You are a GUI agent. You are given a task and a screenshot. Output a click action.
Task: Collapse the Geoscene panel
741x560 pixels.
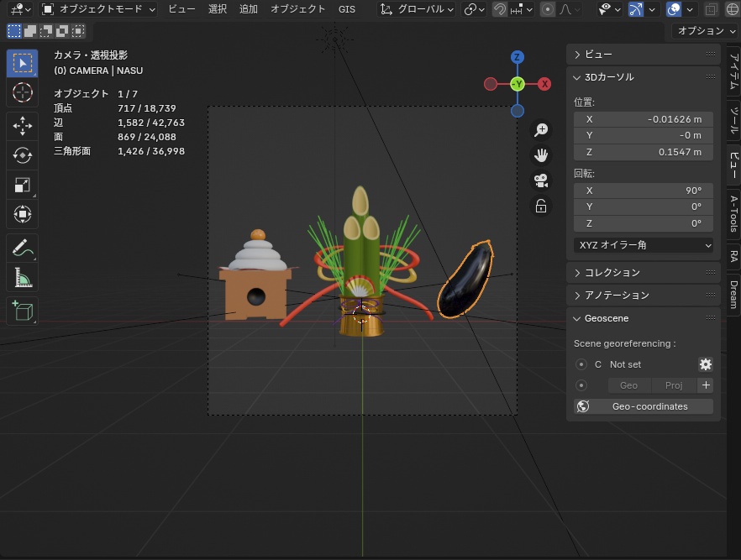click(643, 318)
